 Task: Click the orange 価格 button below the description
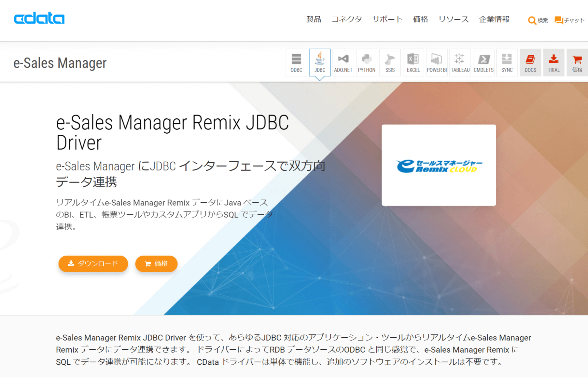click(156, 263)
